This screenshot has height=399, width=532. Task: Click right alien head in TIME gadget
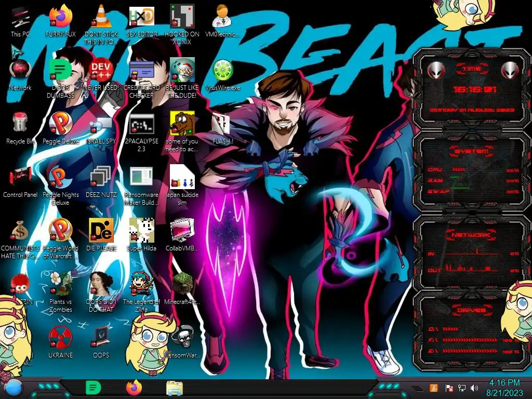(510, 71)
